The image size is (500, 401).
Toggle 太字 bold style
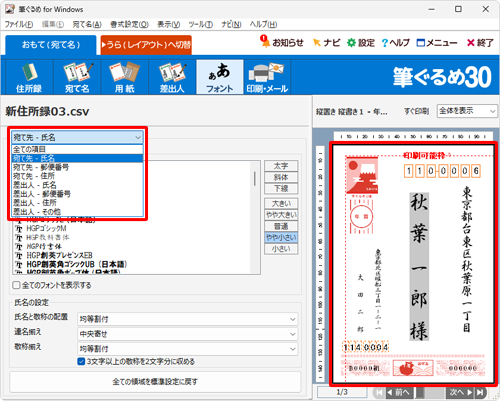281,166
